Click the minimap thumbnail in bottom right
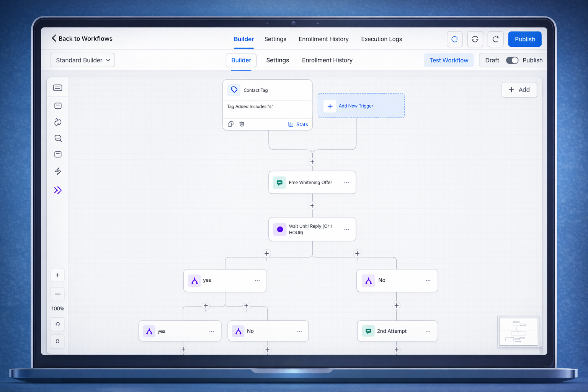Screen dimensions: 588x392 [x=518, y=332]
